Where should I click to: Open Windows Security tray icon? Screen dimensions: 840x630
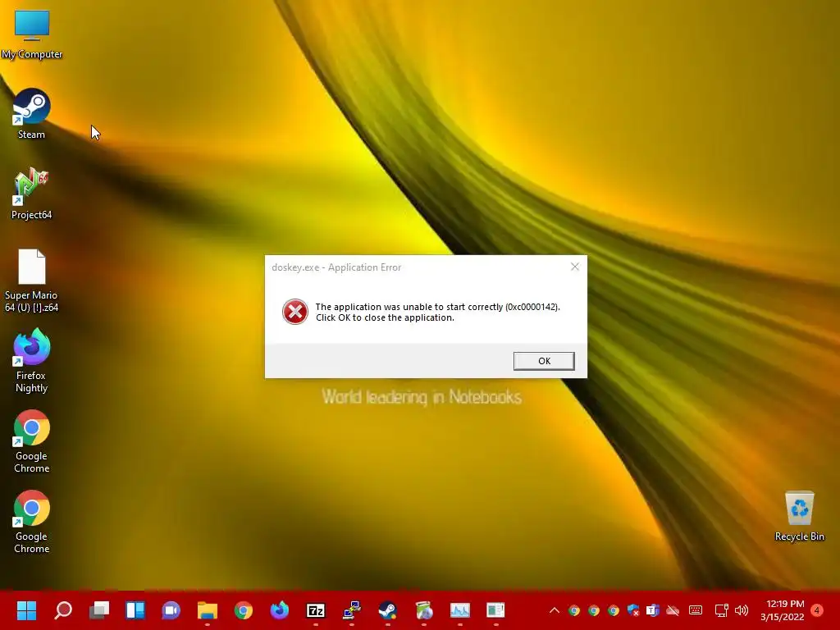pyautogui.click(x=633, y=610)
